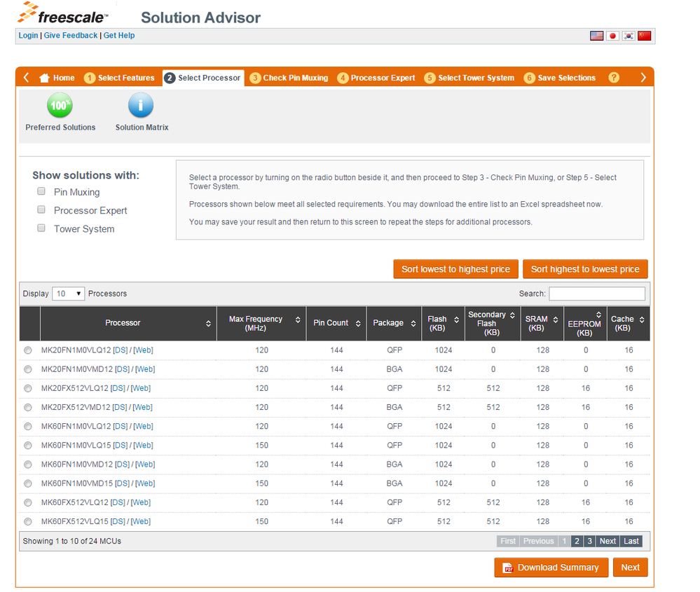The height and width of the screenshot is (592, 700).
Task: Select the MK60FN1M0VMD12 radio button
Action: point(28,464)
